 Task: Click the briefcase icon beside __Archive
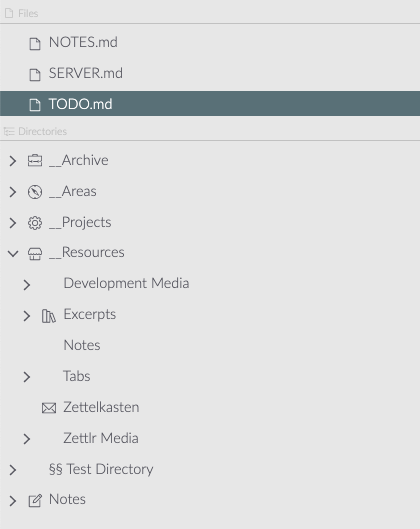coord(35,161)
